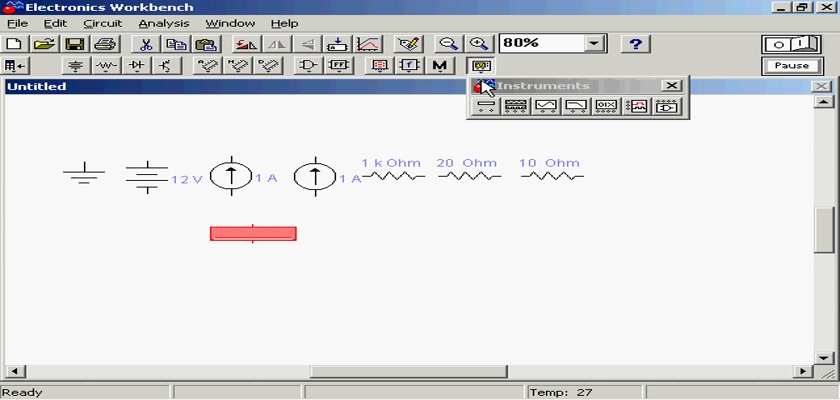The image size is (840, 400).
Task: Open the Basic components parts bin
Action: point(107,66)
